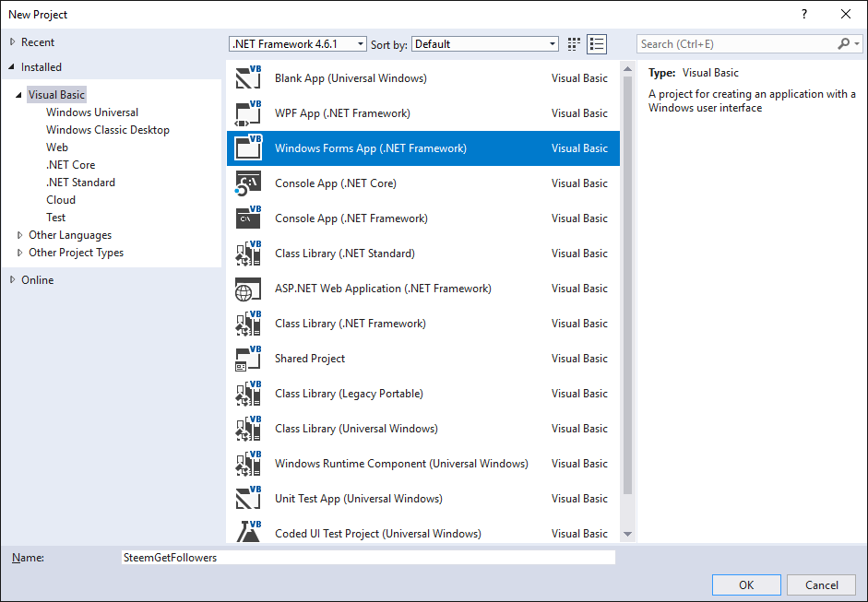
Task: Click the WPF App template icon
Action: pyautogui.click(x=248, y=113)
